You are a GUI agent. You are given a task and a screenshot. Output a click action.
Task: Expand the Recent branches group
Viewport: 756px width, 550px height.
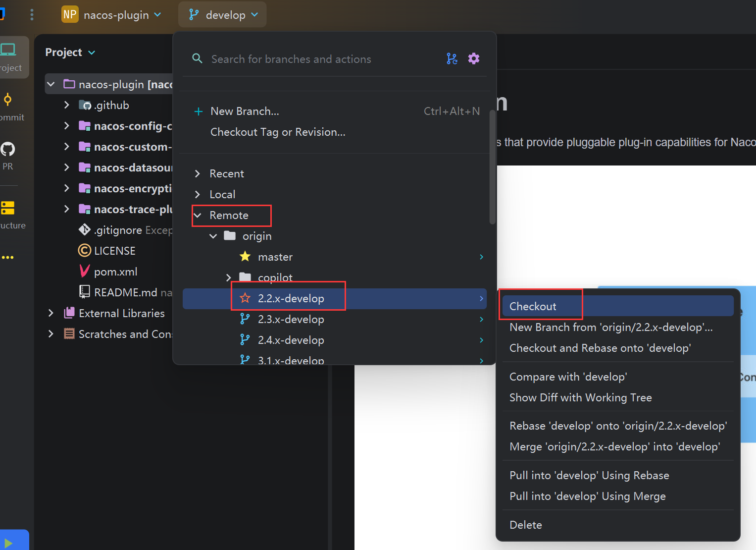(x=198, y=173)
